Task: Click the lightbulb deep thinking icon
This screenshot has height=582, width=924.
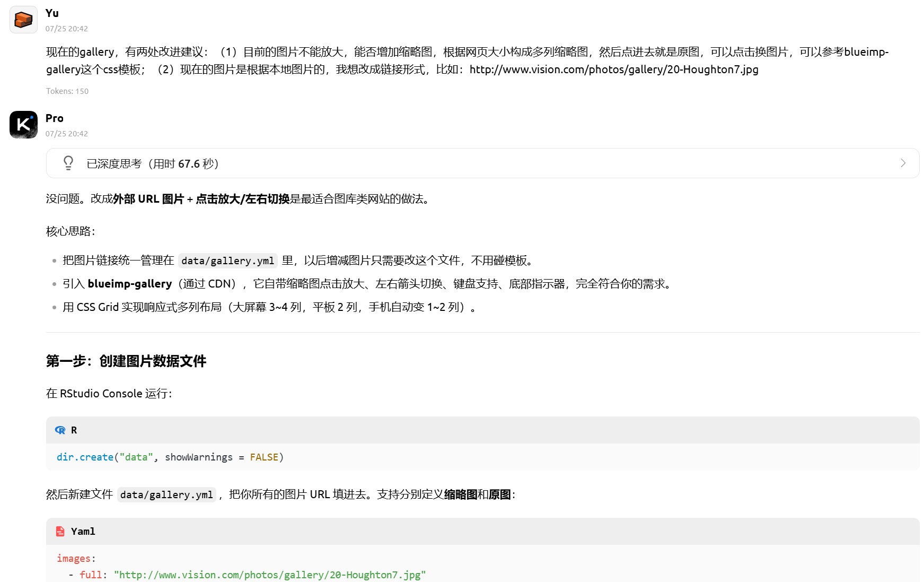Action: tap(68, 163)
